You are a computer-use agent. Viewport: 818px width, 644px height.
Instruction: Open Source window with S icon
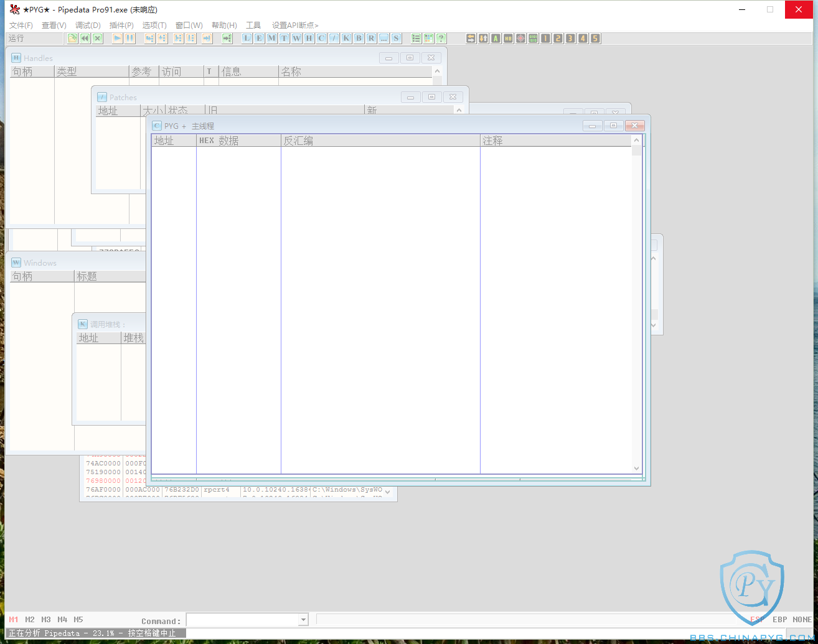click(396, 38)
